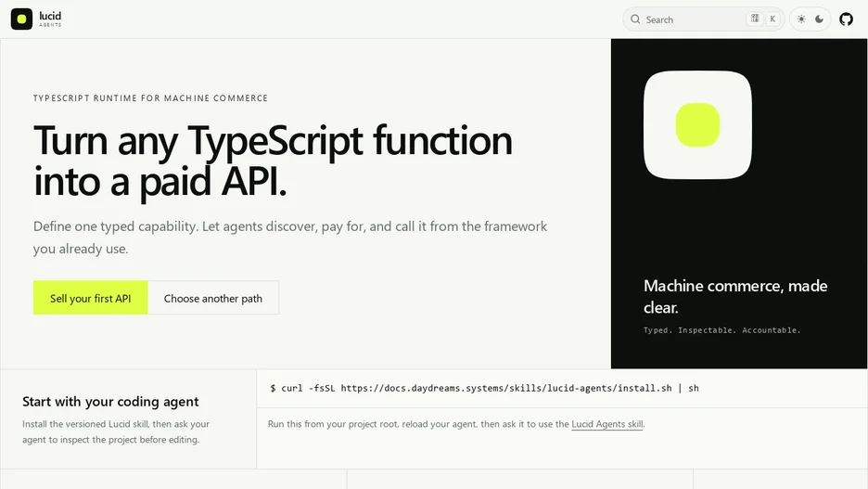The image size is (868, 489).
Task: Click 'Define one typed capability' paragraph
Action: [x=290, y=237]
